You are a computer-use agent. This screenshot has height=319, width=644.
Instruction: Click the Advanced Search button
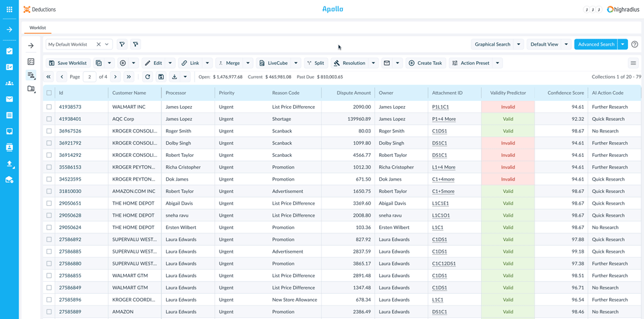(596, 44)
